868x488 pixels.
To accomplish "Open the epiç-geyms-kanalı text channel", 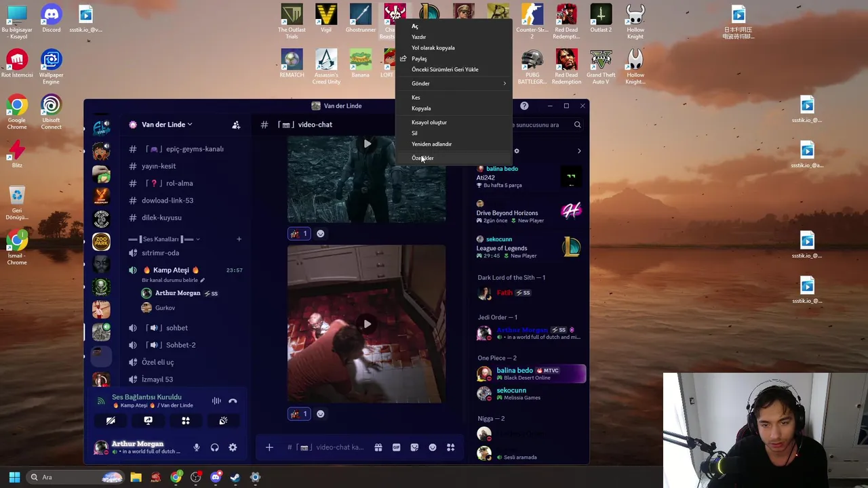I will [x=185, y=149].
